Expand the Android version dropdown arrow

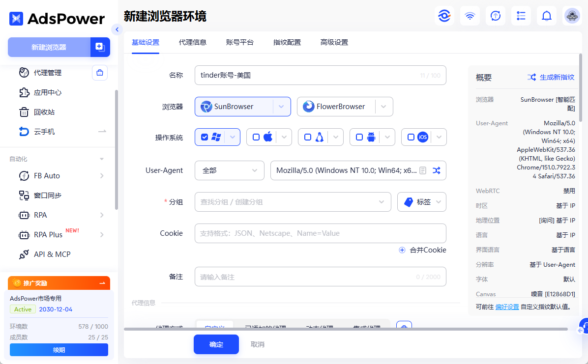coord(387,137)
